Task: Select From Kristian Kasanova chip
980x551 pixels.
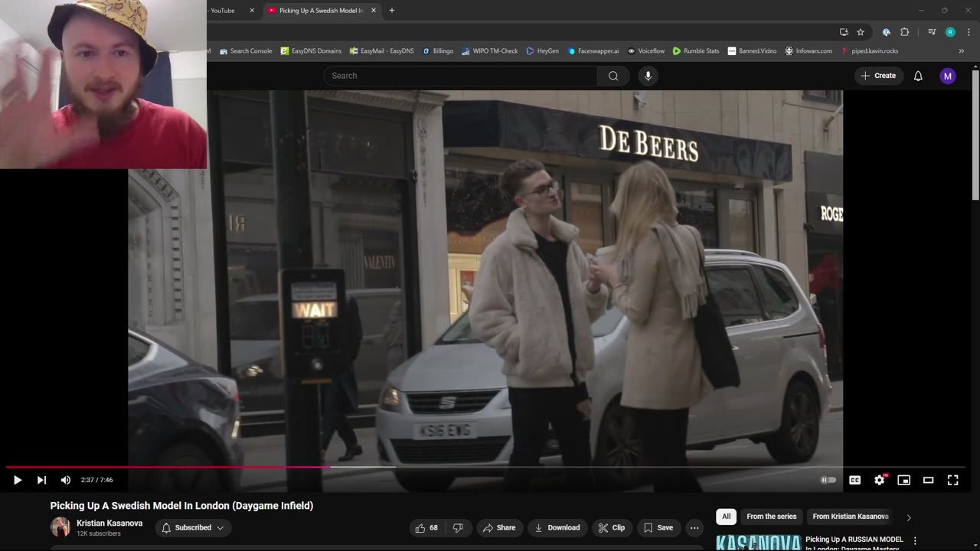Action: coord(850,517)
